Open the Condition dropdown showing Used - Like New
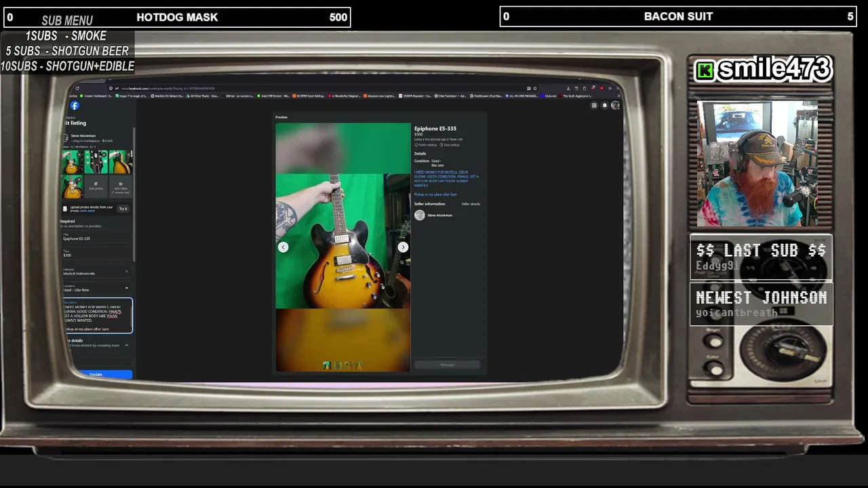 [x=96, y=288]
